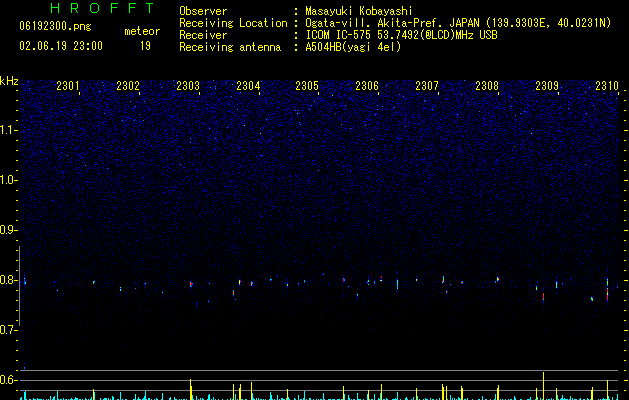The width and height of the screenshot is (629, 400).
Task: Click time marker 2310
Action: [x=607, y=86]
